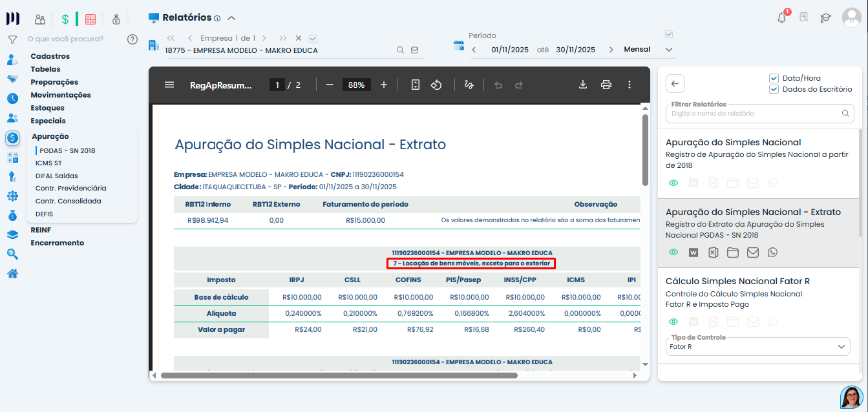
Task: Click the PDF page number field
Action: pyautogui.click(x=277, y=85)
